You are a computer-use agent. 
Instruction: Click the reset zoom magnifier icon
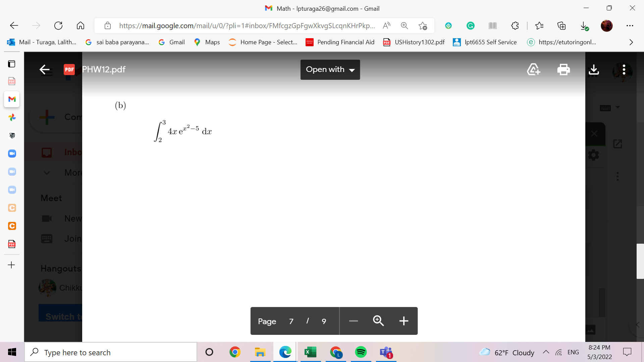pyautogui.click(x=378, y=321)
